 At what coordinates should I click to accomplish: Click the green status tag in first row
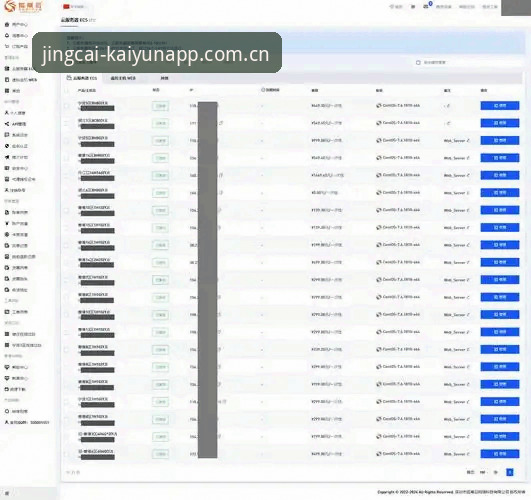(160, 106)
